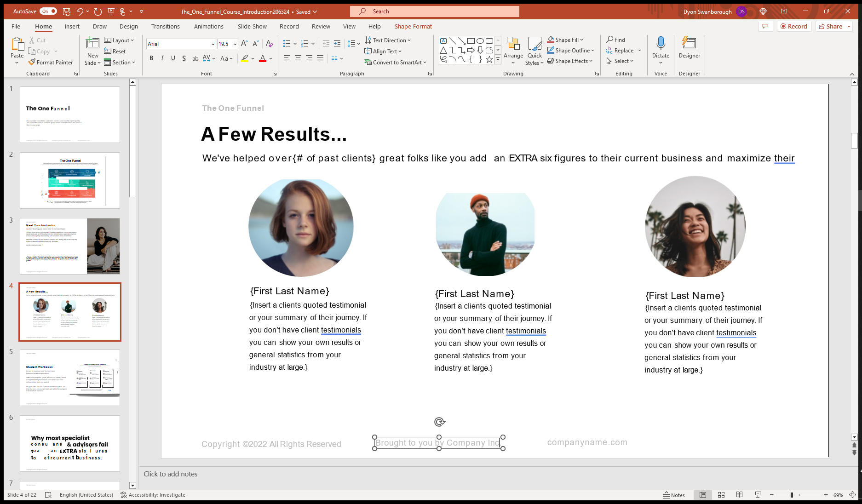The width and height of the screenshot is (862, 504).
Task: Click Decrease Font Size icon
Action: 255,44
